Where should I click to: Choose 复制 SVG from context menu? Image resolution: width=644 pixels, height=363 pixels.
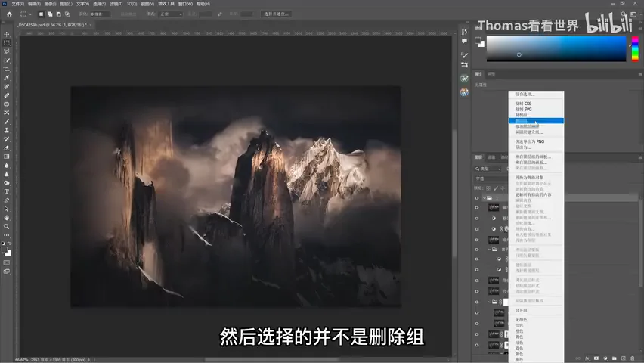point(523,110)
